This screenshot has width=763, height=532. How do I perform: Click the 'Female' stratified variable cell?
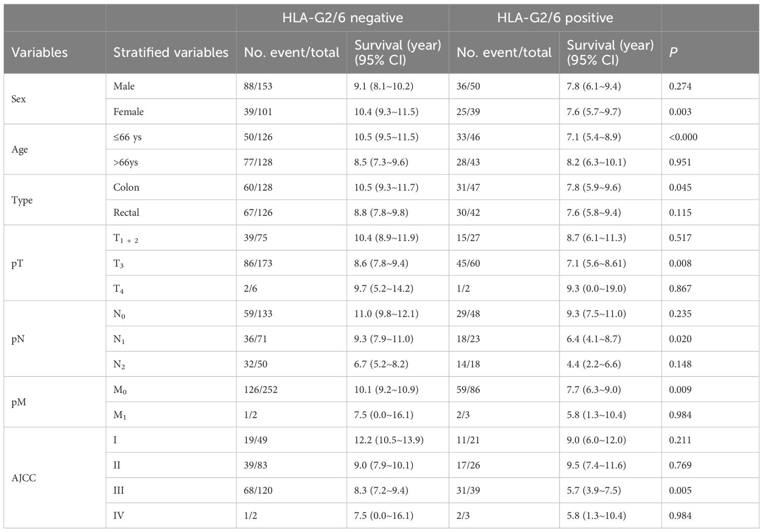click(x=129, y=111)
